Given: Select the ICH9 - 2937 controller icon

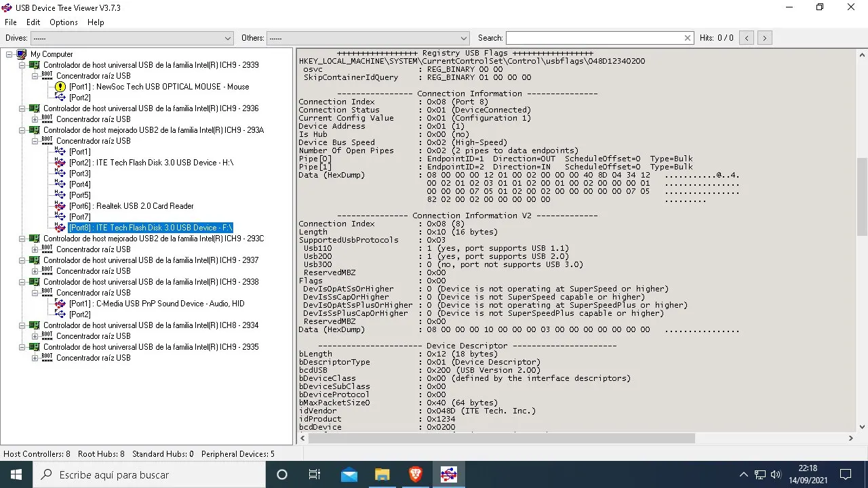Looking at the screenshot, I should [x=35, y=260].
